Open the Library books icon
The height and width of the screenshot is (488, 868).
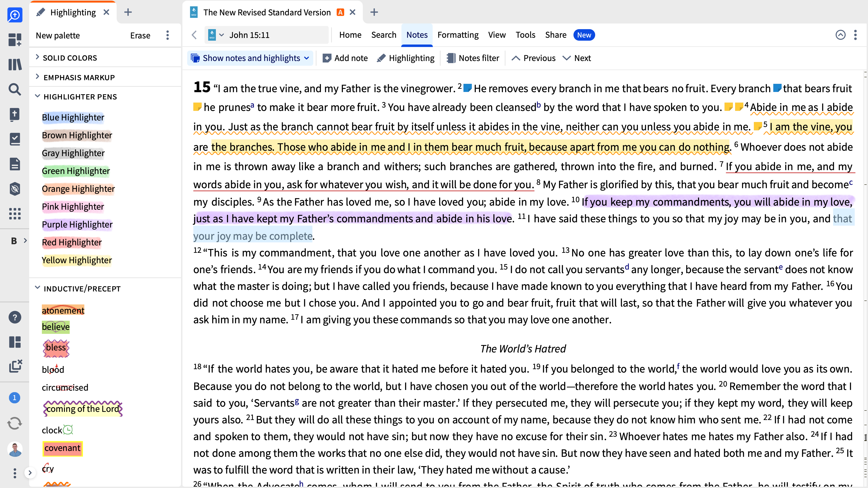[x=14, y=64]
